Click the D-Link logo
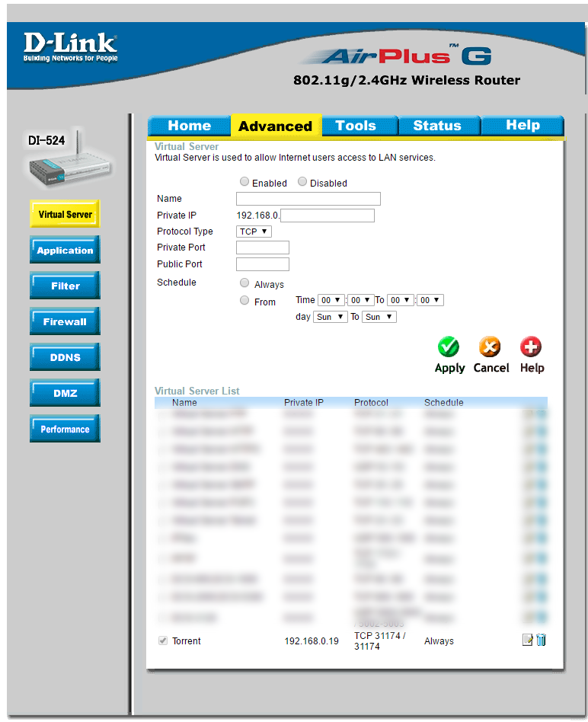This screenshot has width=588, height=722. click(70, 47)
